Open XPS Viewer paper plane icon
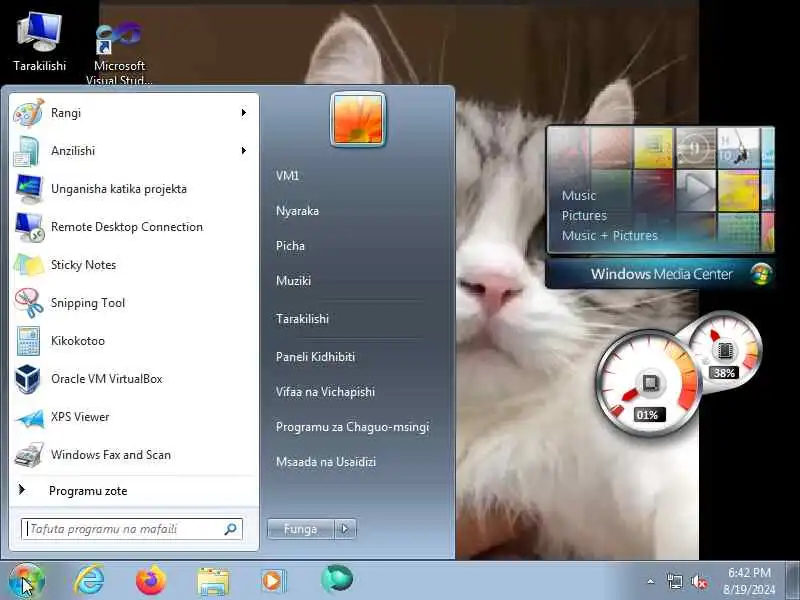The width and height of the screenshot is (800, 600). click(x=30, y=417)
